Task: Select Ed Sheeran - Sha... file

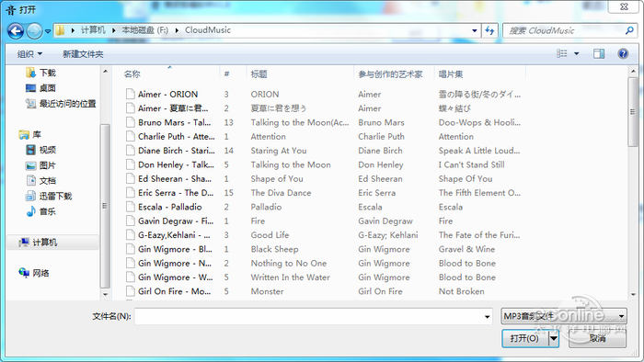Action: coord(175,179)
